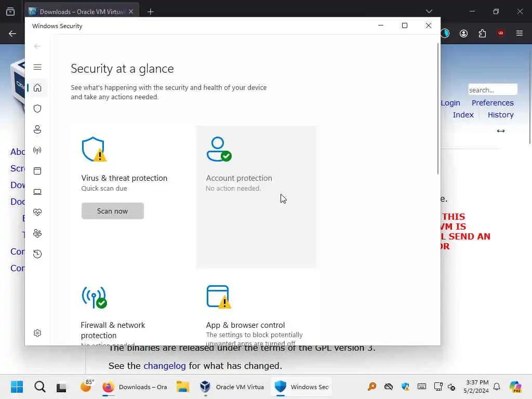Image resolution: width=532 pixels, height=399 pixels.
Task: Open the recent browsing icon left of the tabs
Action: pyautogui.click(x=10, y=11)
